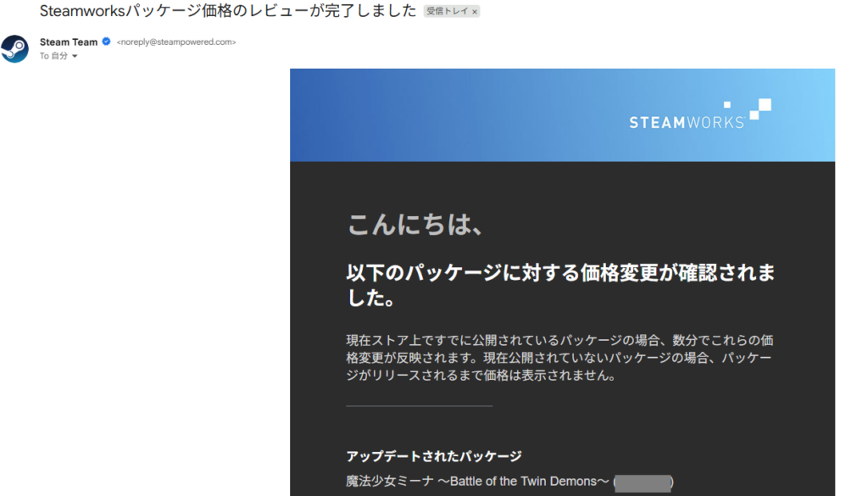This screenshot has width=868, height=496.
Task: Remove the 受信トレイ label with its x
Action: click(x=475, y=12)
